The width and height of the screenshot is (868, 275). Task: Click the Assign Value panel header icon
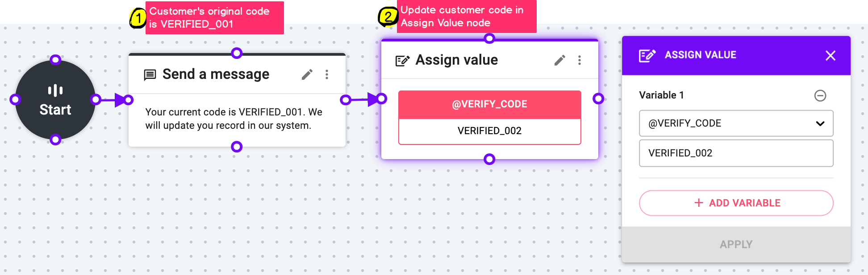(647, 55)
